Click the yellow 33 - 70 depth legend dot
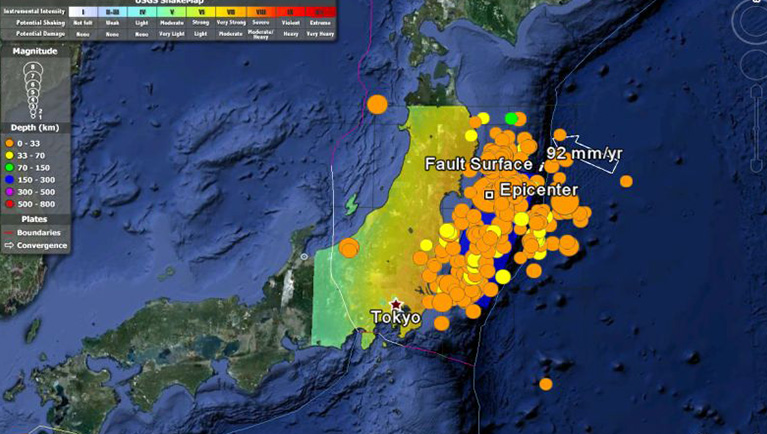 pyautogui.click(x=10, y=154)
